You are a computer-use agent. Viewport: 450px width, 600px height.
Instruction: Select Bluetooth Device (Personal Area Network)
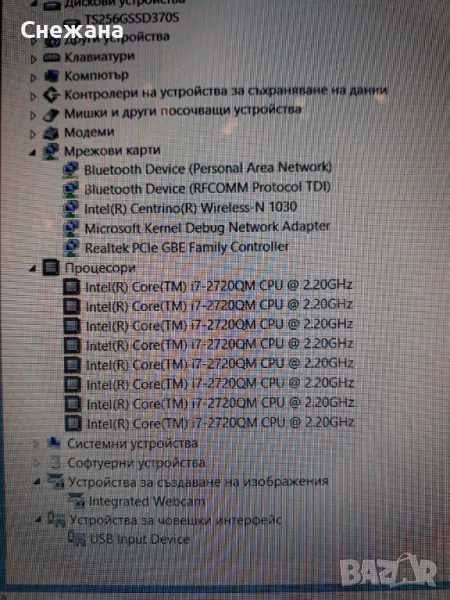pos(208,168)
